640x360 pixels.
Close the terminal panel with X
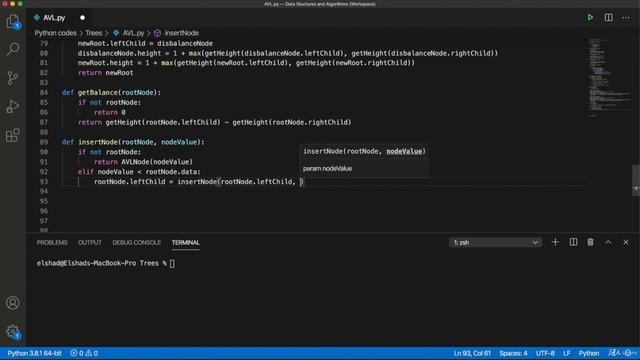(x=626, y=242)
